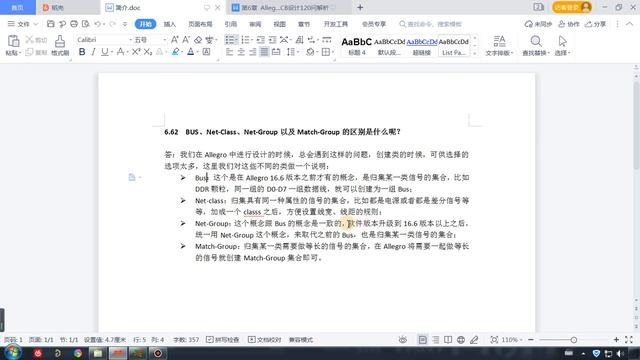Click the not-synced cloud button
The image size is (640, 360).
coord(538,24)
